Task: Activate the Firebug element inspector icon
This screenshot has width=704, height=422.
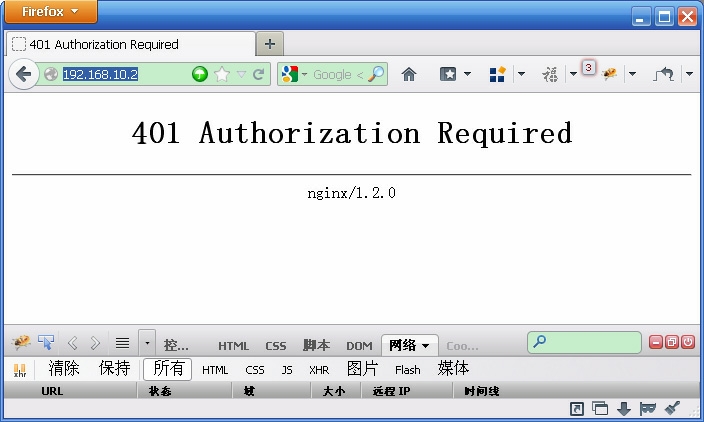Action: (46, 343)
